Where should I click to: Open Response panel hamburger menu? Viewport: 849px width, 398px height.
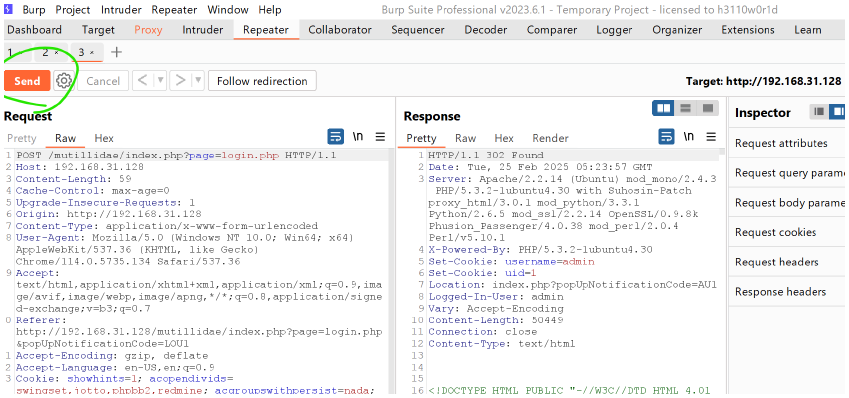coord(711,136)
